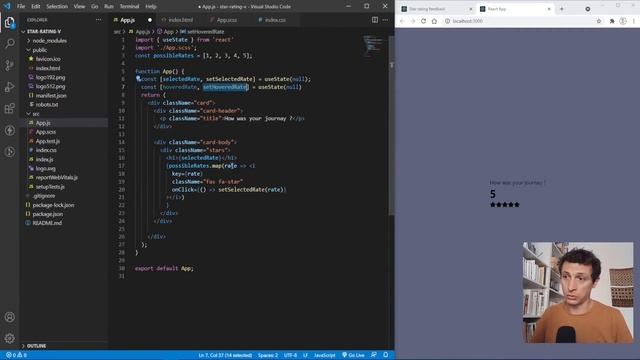Close the React App Chrome tab
The width and height of the screenshot is (640, 360).
point(549,9)
